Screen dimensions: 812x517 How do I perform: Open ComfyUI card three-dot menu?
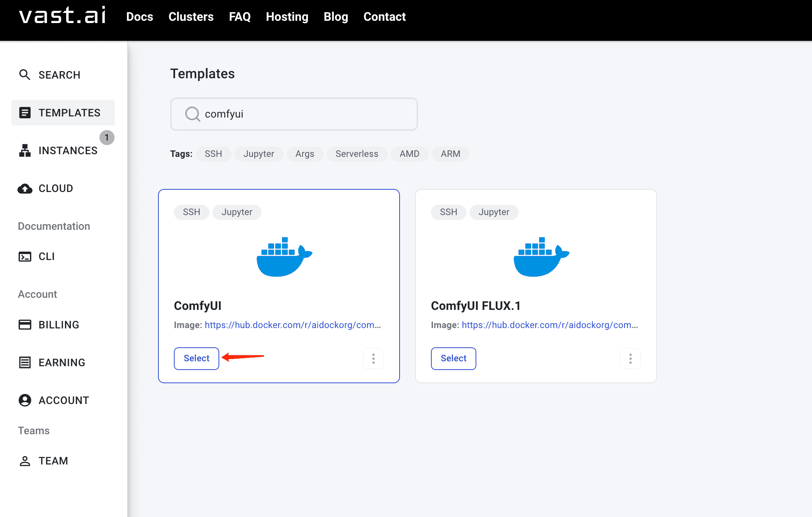(x=373, y=359)
